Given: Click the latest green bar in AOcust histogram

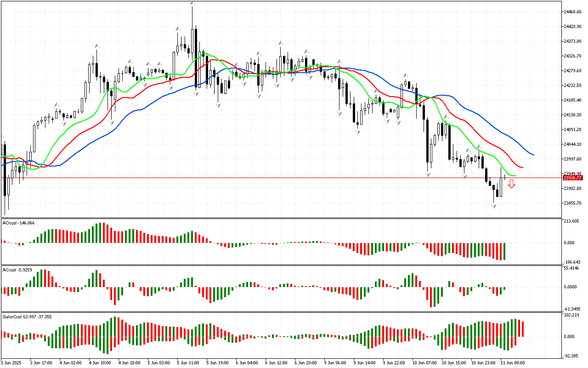Looking at the screenshot, I should click(504, 251).
